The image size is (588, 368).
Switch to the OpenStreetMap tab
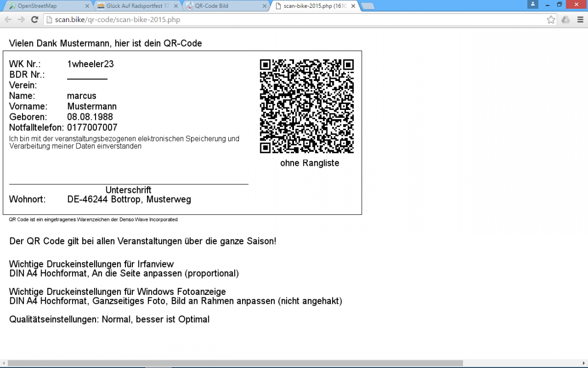pyautogui.click(x=47, y=6)
